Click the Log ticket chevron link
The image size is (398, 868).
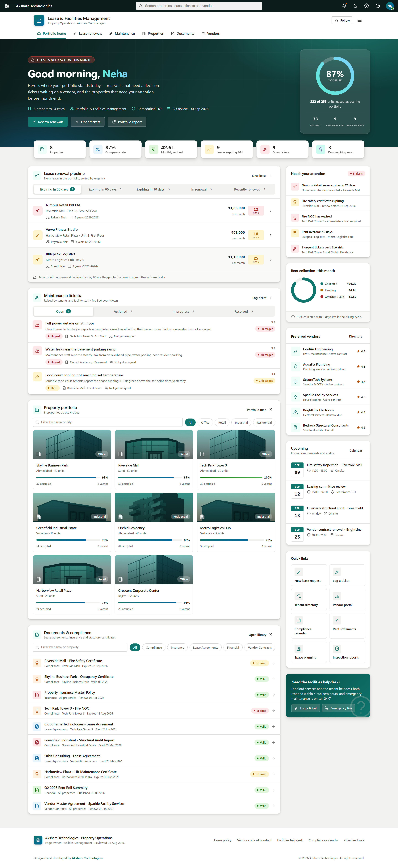pyautogui.click(x=262, y=298)
